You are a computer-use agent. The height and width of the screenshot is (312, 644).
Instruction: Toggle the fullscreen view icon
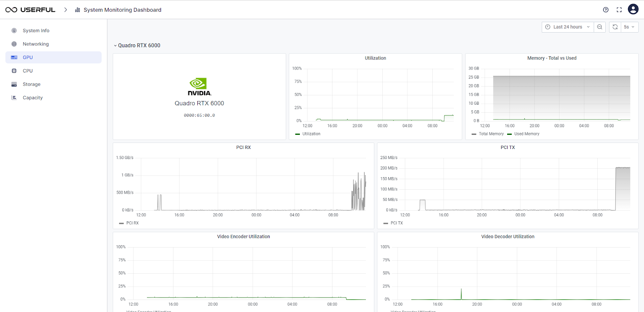(619, 10)
